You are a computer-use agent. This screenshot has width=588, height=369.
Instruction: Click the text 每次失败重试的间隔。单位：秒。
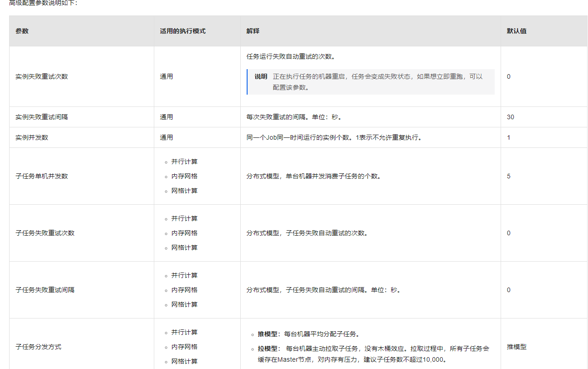[x=294, y=117]
